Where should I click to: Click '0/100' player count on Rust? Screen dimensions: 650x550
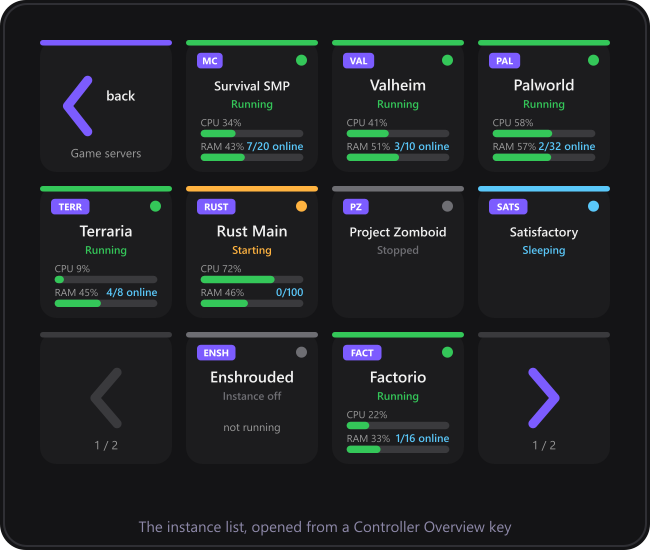(289, 292)
